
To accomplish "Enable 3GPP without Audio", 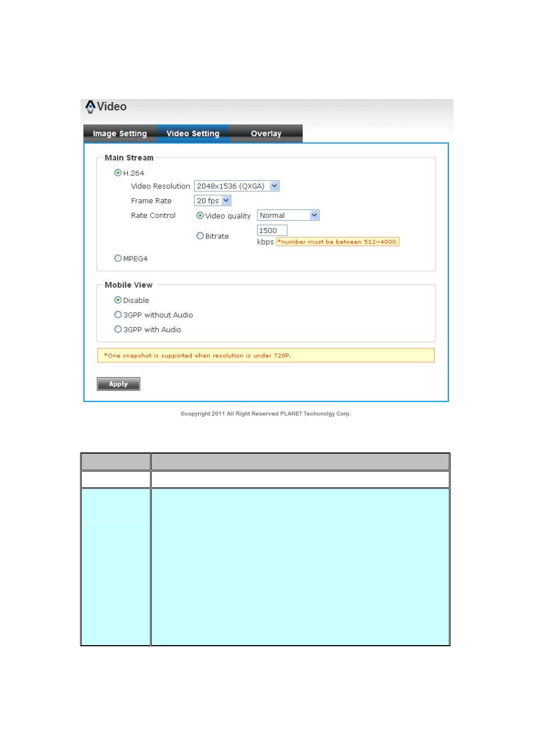I will click(118, 315).
